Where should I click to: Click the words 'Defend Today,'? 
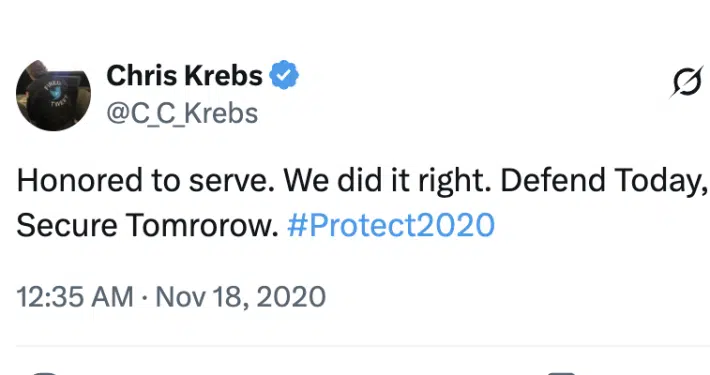[x=604, y=180]
